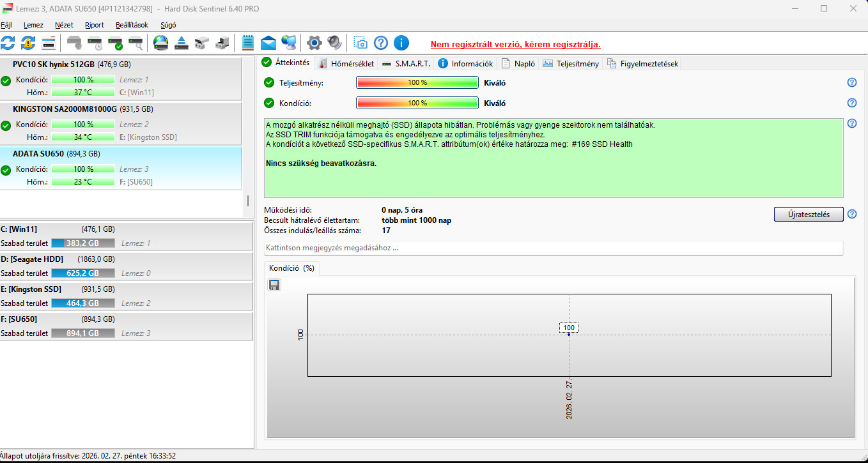Switch to the S.M.A.R.T. tab
The width and height of the screenshot is (868, 463).
[406, 63]
